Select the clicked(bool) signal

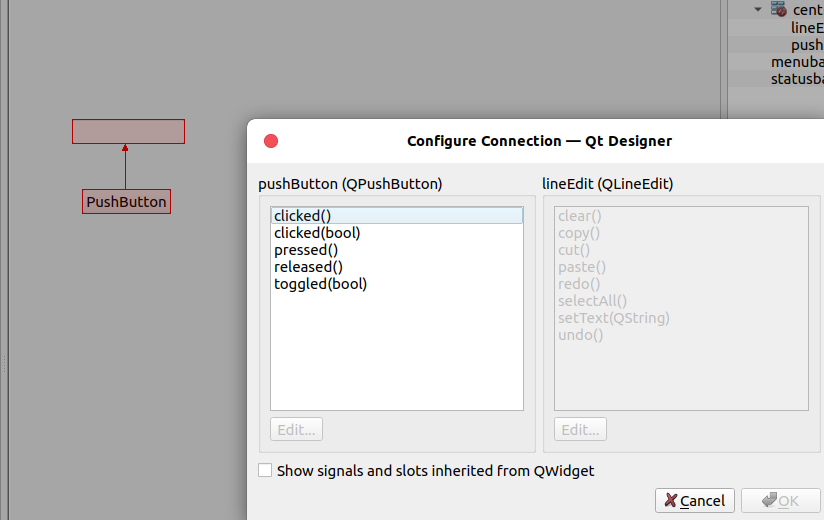click(317, 233)
